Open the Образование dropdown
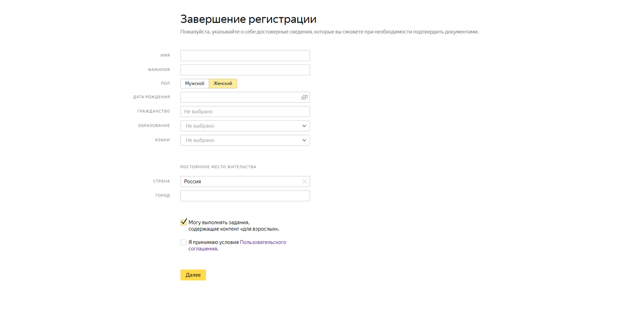This screenshot has height=319, width=644. [x=245, y=126]
